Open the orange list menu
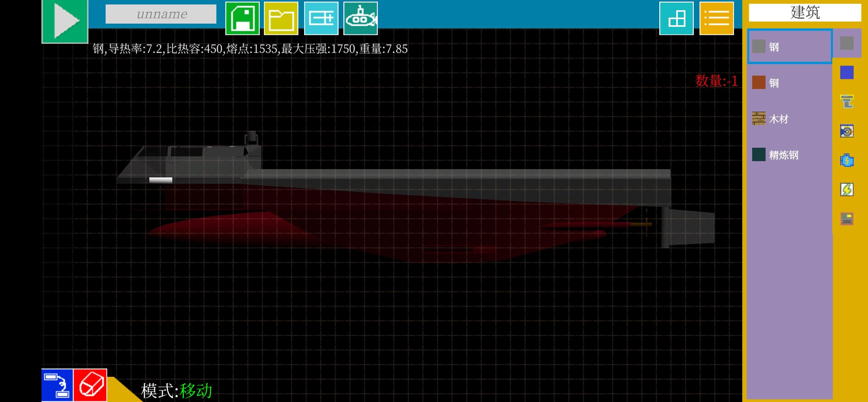The image size is (868, 402). (716, 18)
